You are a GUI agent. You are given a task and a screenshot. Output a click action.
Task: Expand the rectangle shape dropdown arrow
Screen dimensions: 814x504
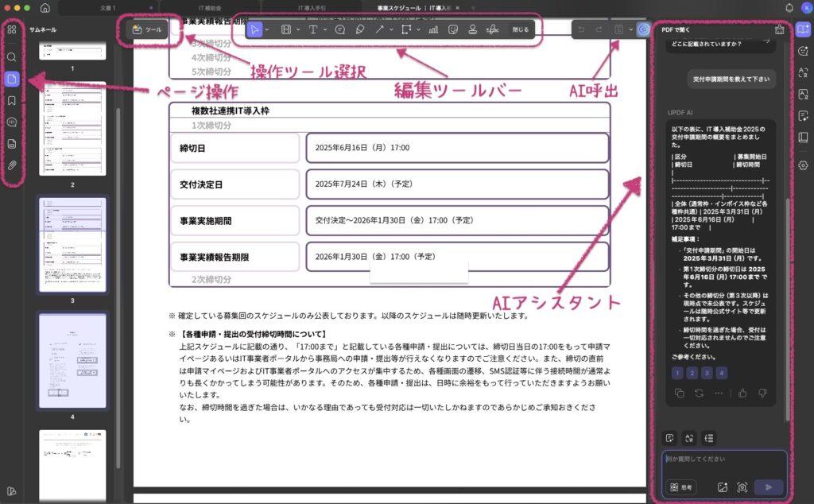[x=418, y=29]
